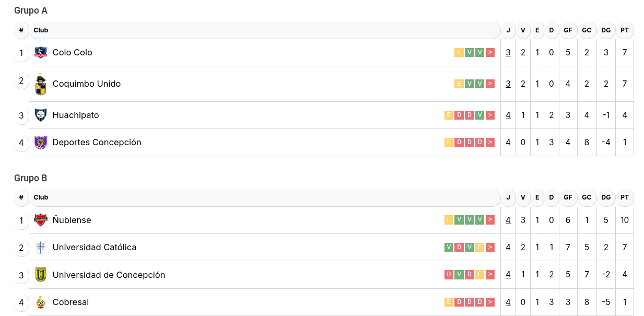Open next match arrow for Universidad Católica
Image resolution: width=644 pixels, height=316 pixels.
490,247
